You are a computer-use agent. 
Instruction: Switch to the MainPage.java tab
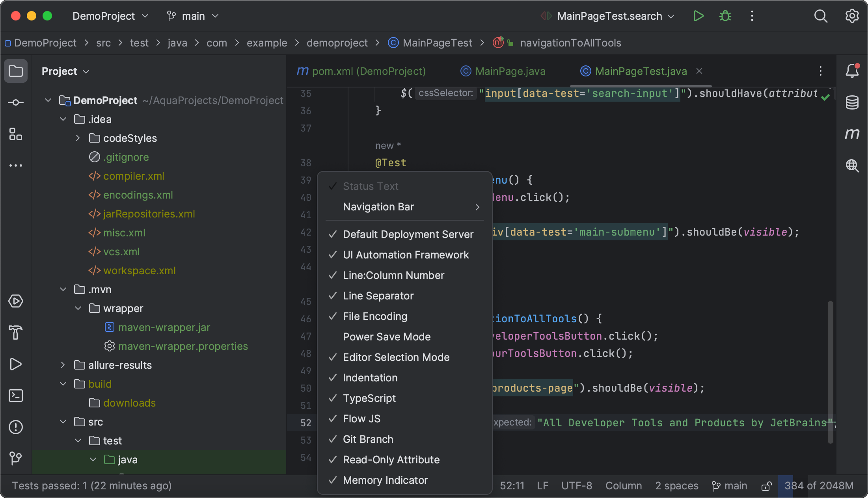tap(510, 71)
